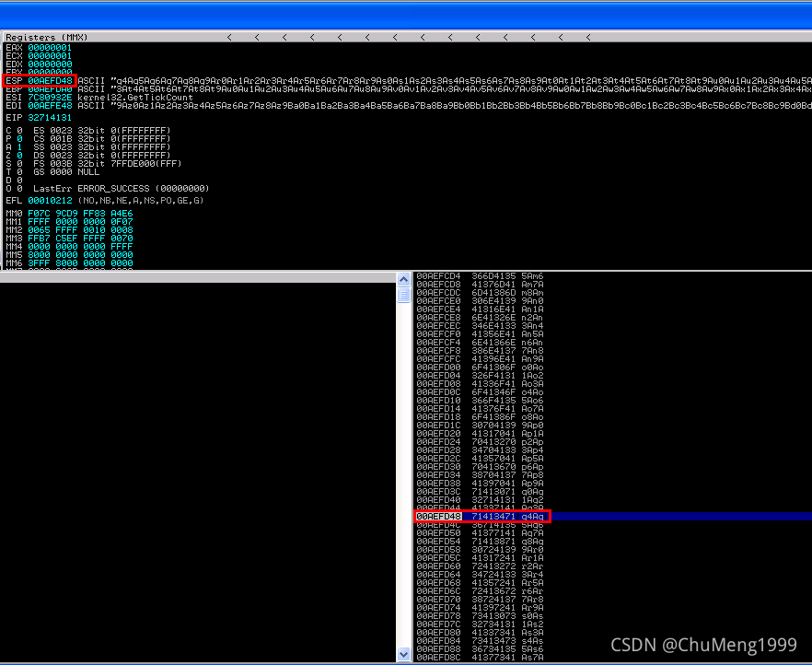Select the EDI register value 00AEFE48
Image resolution: width=812 pixels, height=665 pixels.
click(x=50, y=106)
